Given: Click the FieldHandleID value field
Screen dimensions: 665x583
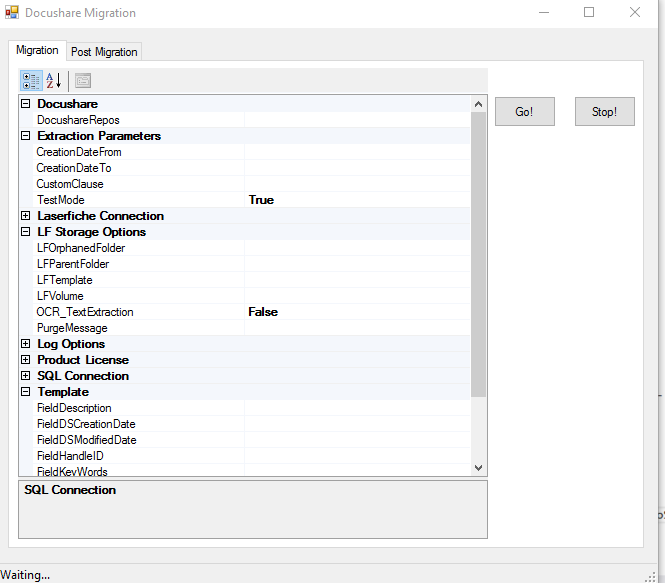Looking at the screenshot, I should click(357, 456).
